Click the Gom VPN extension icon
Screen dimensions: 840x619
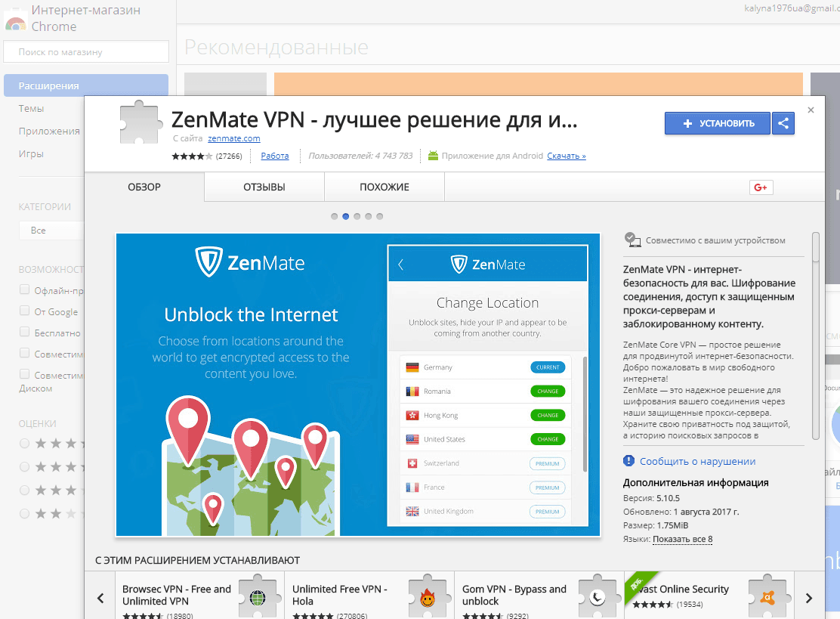pos(598,596)
